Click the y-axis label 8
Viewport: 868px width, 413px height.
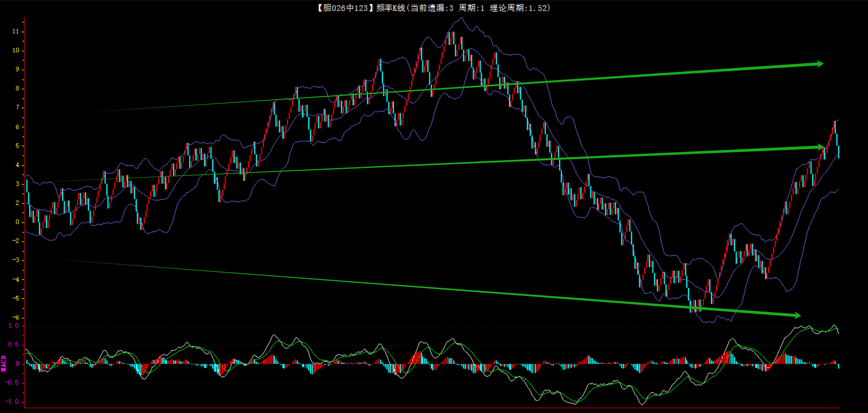point(17,88)
